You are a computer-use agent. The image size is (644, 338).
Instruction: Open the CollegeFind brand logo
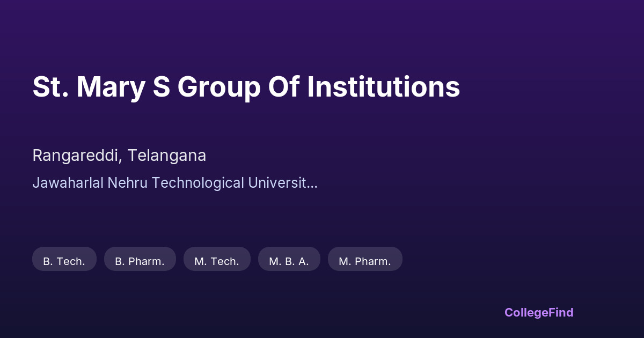[x=539, y=312]
